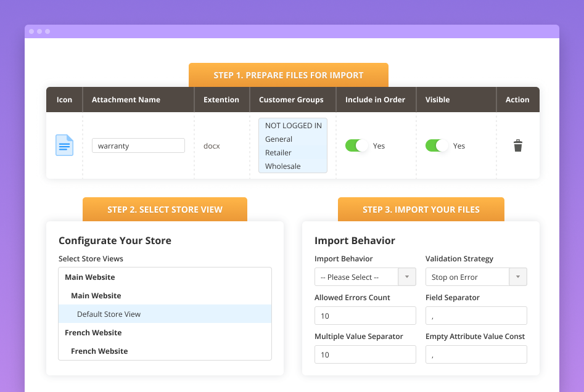
Task: Click inside the warranty attachment name field
Action: (x=138, y=145)
